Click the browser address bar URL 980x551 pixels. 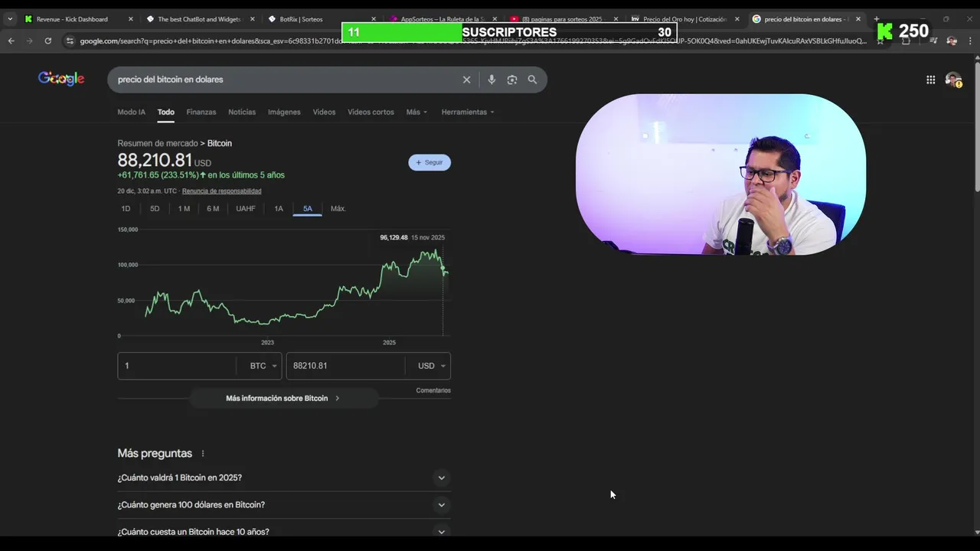(x=473, y=41)
